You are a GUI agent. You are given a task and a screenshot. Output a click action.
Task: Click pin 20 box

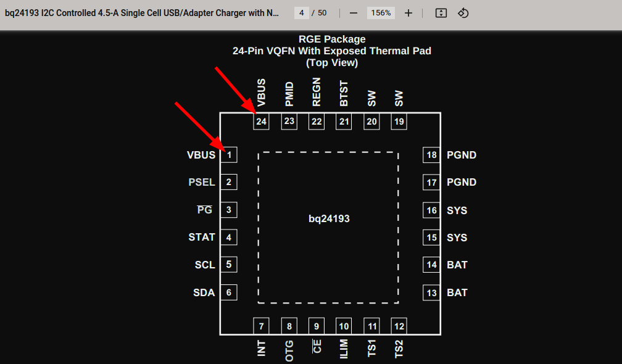pyautogui.click(x=371, y=122)
